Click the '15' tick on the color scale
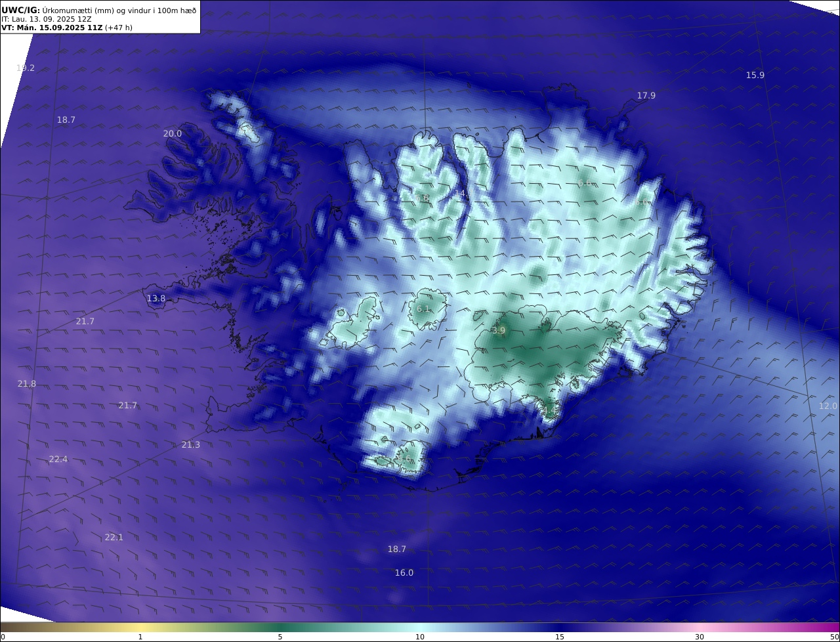Screen dimensions: 840x642 click(560, 637)
